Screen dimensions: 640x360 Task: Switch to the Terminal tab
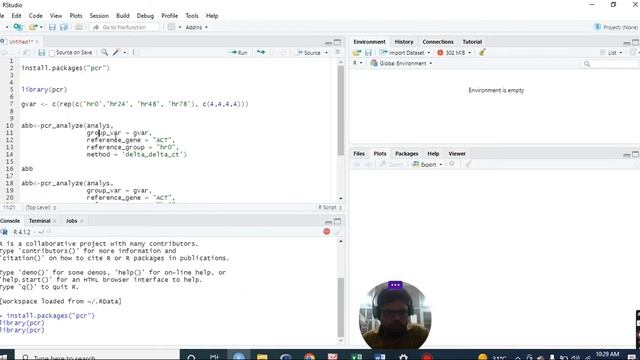(40, 221)
